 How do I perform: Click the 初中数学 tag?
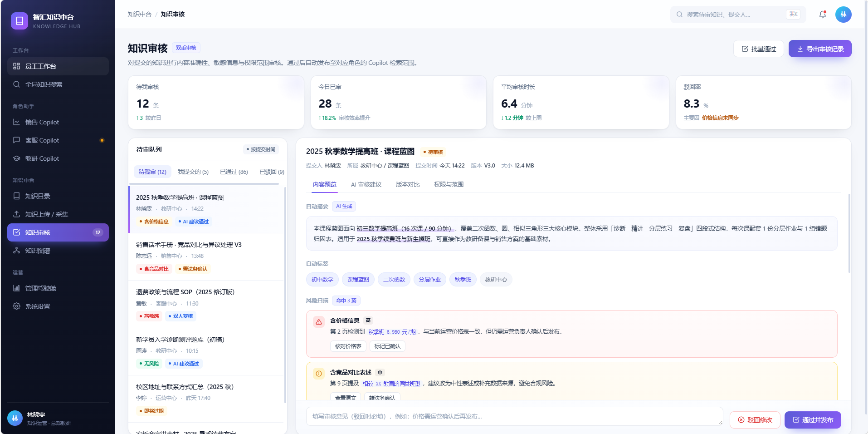(322, 280)
